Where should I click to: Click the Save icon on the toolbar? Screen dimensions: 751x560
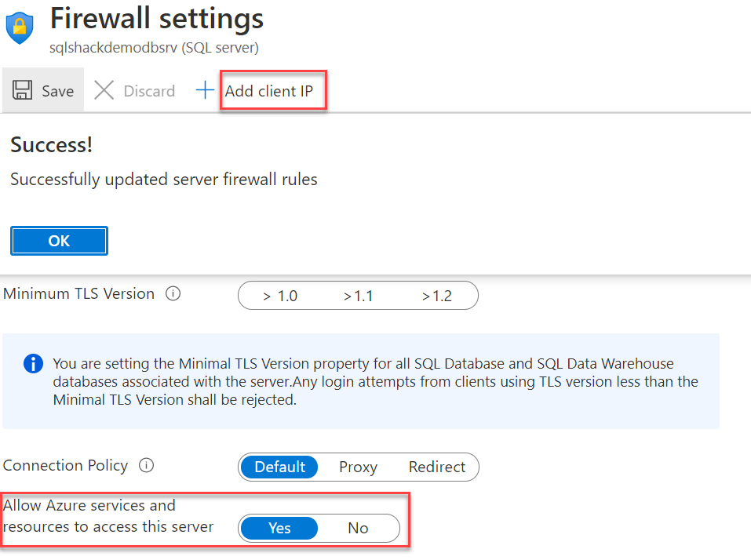21,89
